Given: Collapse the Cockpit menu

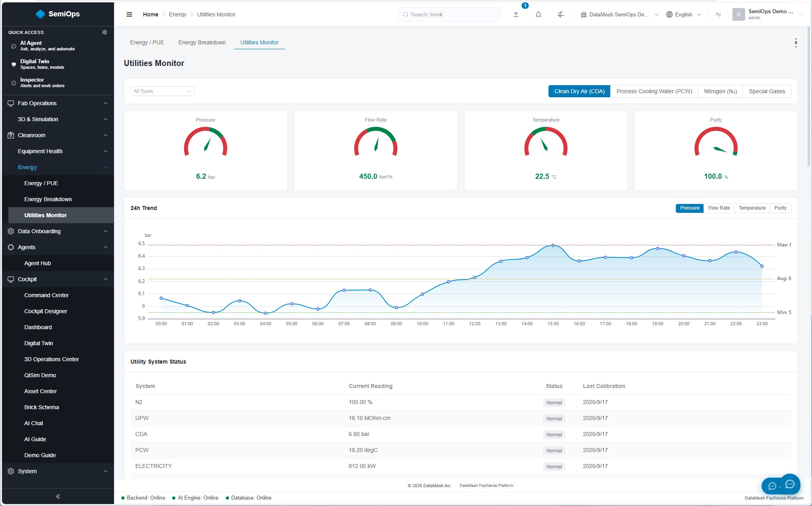Looking at the screenshot, I should [58, 279].
